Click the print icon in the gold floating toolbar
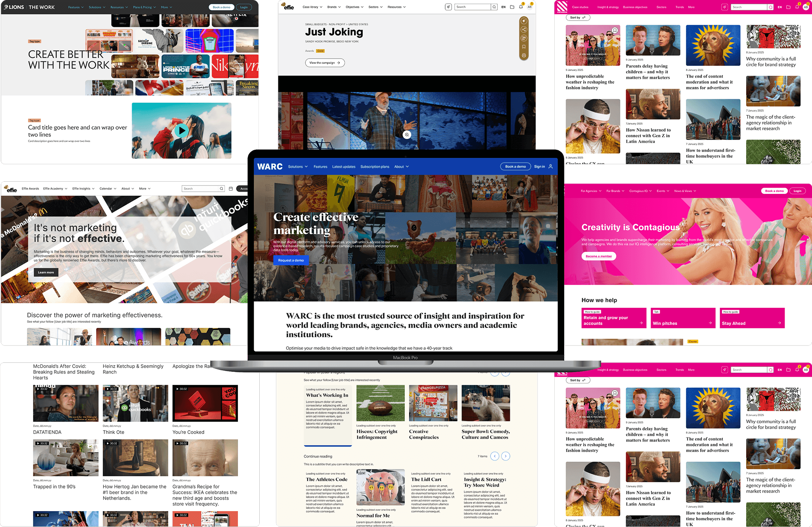The image size is (812, 527). coord(524,56)
